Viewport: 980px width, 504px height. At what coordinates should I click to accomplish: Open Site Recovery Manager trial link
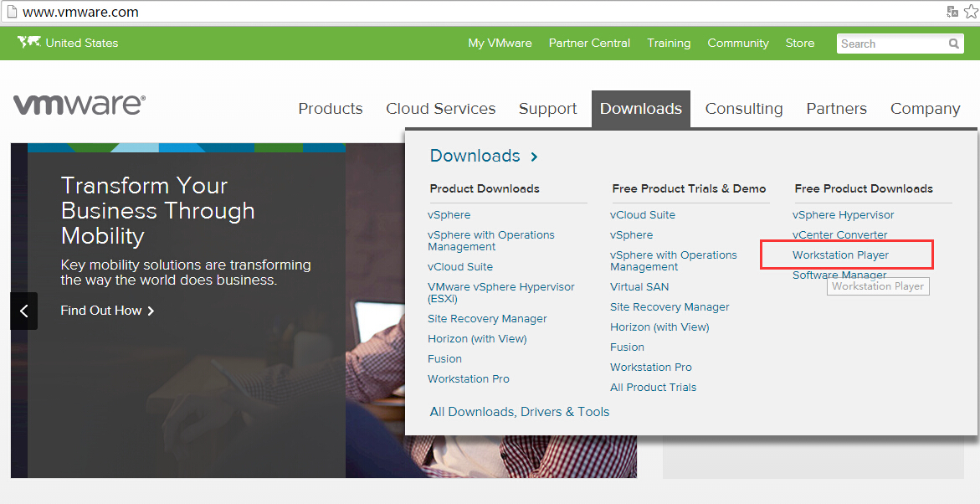(670, 307)
